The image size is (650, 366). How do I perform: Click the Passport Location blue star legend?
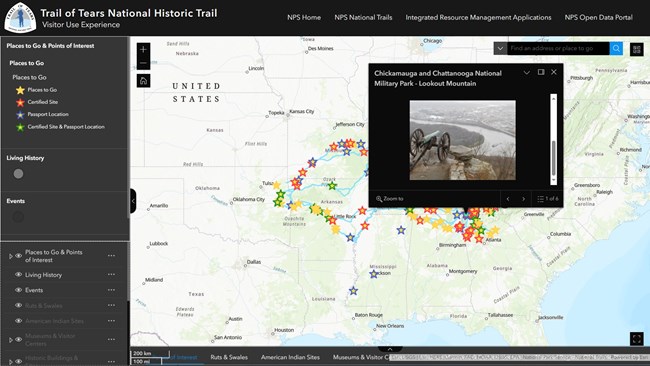tap(20, 114)
